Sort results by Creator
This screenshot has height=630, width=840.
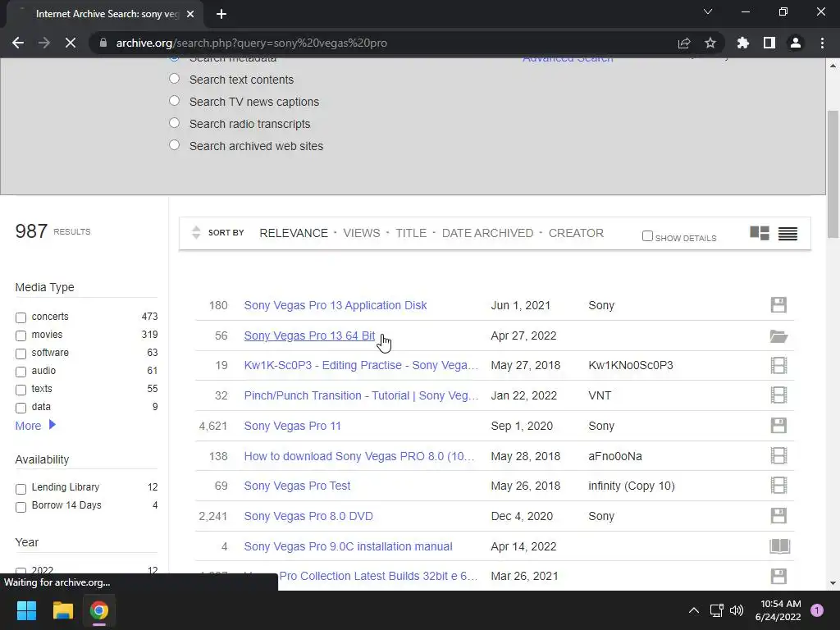[576, 233]
